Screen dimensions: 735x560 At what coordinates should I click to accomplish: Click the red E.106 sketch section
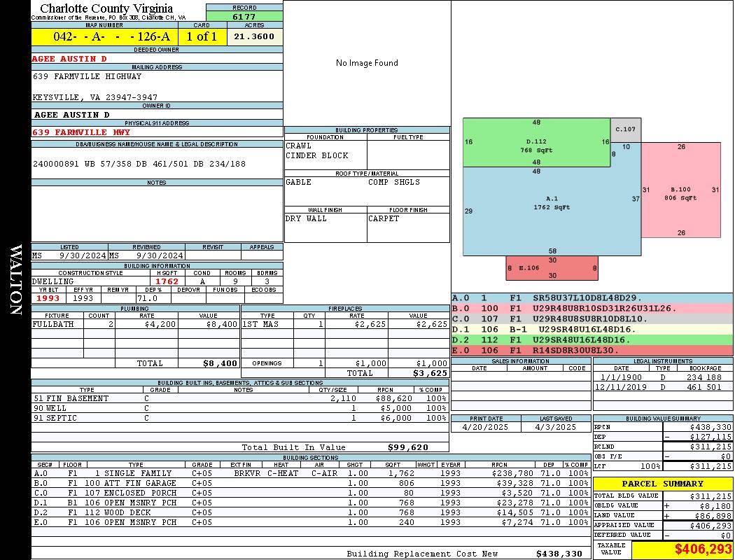[552, 268]
